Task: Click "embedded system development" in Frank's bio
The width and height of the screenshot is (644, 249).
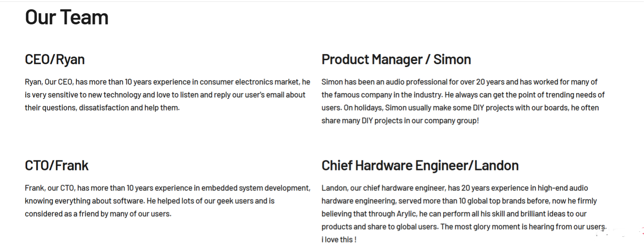Action: 255,188
